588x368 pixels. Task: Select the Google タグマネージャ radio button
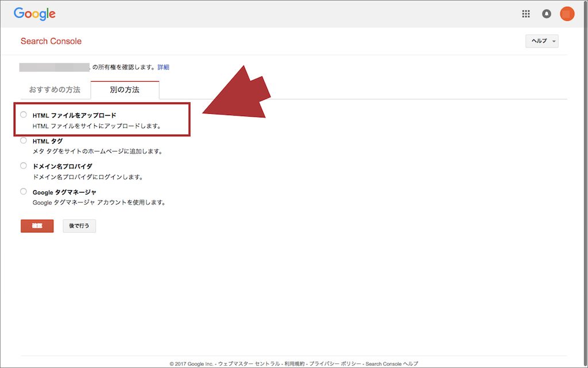point(24,191)
